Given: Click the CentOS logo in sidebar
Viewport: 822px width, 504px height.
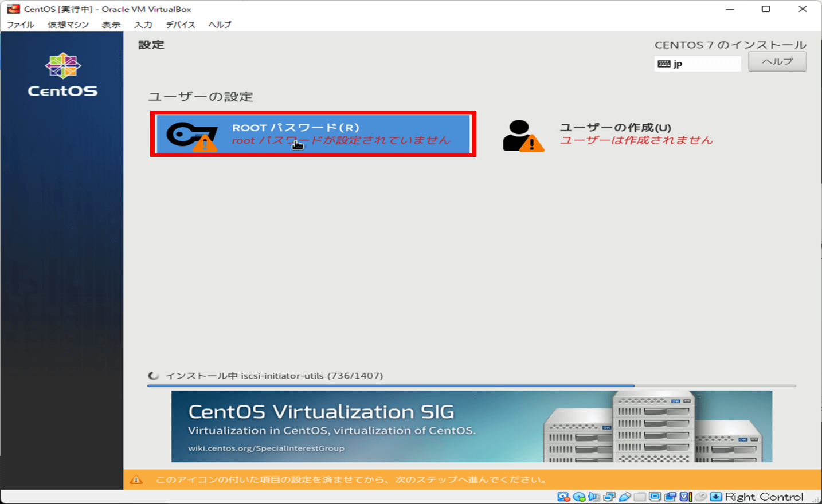Looking at the screenshot, I should tap(62, 75).
